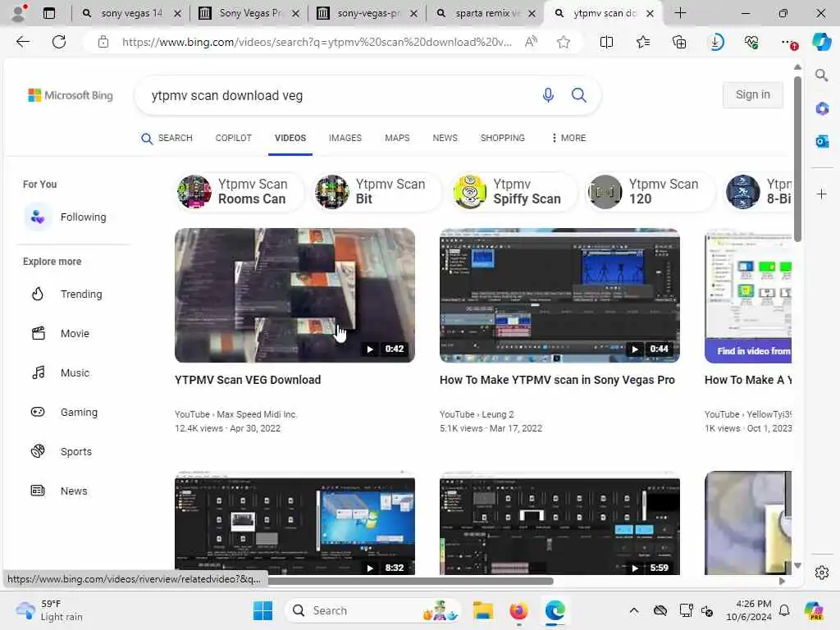Select the SEARCH tab in Bing
Screen dimensions: 840x630
click(x=167, y=138)
